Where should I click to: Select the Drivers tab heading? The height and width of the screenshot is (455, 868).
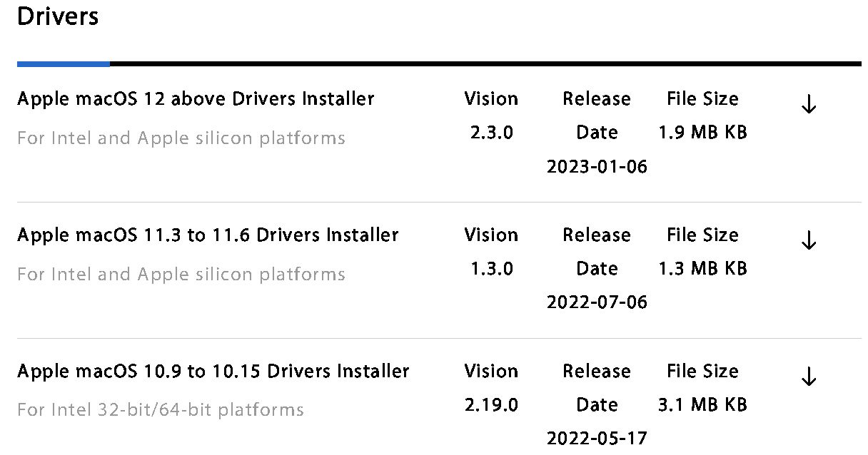pos(58,16)
